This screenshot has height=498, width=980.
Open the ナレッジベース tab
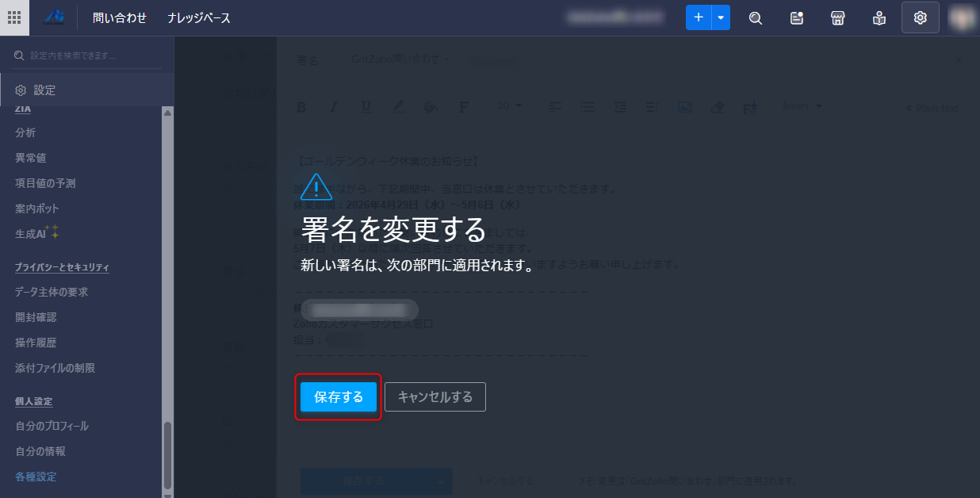coord(199,17)
